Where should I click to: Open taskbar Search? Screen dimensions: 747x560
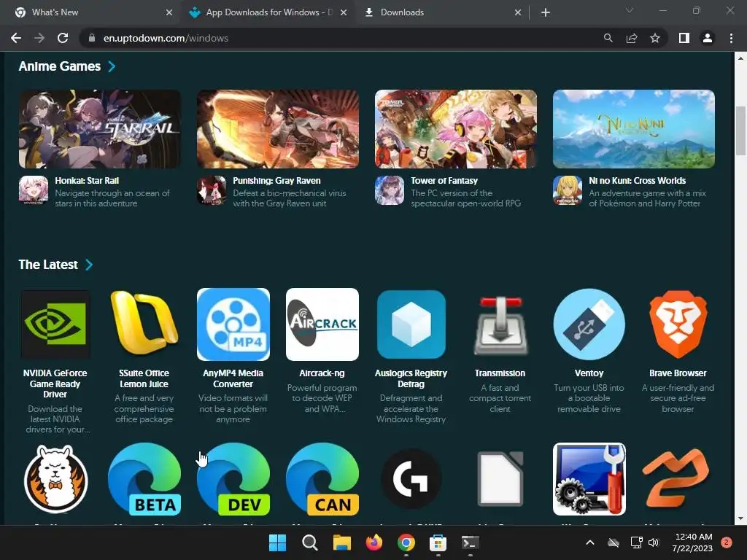(309, 542)
